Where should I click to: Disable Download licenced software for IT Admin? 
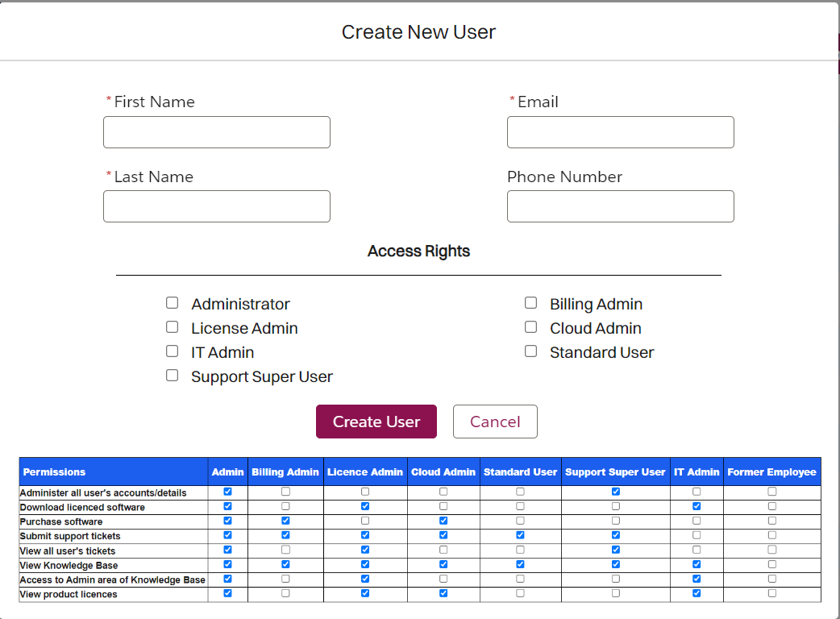click(697, 507)
